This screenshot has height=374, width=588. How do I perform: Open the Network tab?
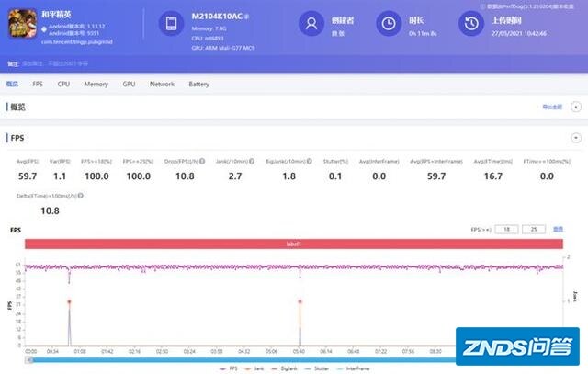tap(162, 84)
